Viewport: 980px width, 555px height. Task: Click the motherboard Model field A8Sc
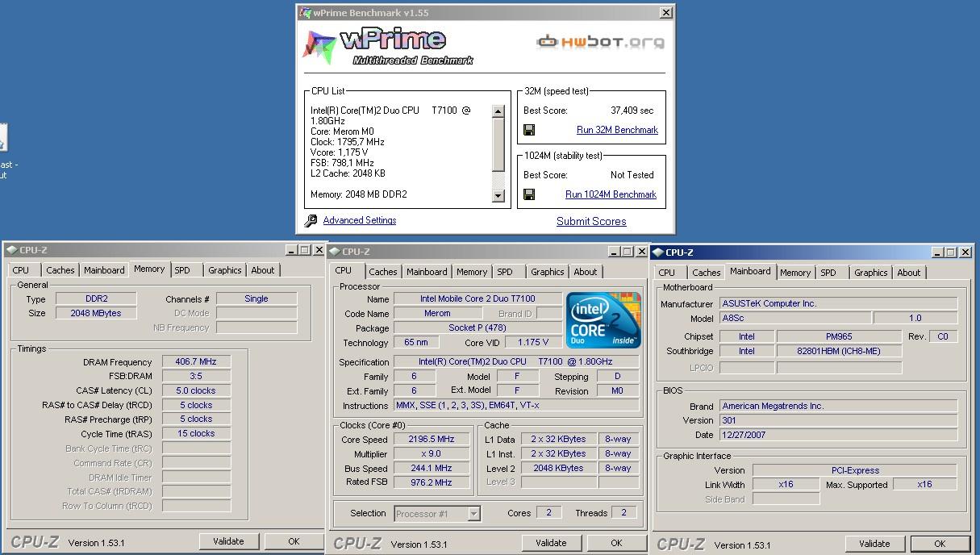794,319
